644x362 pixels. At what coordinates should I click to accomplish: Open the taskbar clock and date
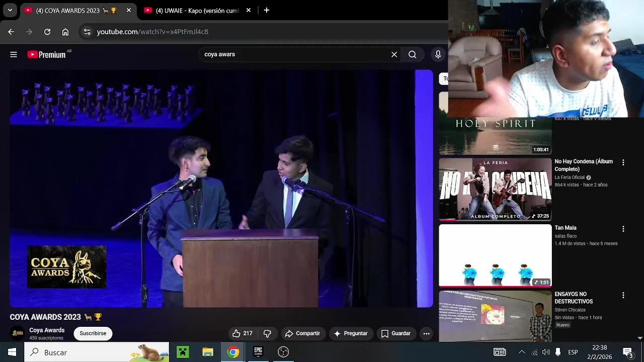pyautogui.click(x=599, y=352)
